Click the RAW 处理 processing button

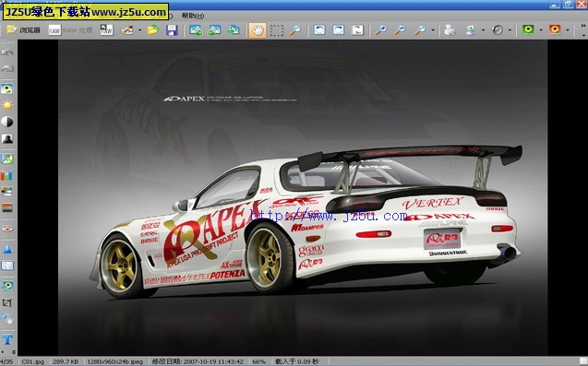[x=70, y=30]
